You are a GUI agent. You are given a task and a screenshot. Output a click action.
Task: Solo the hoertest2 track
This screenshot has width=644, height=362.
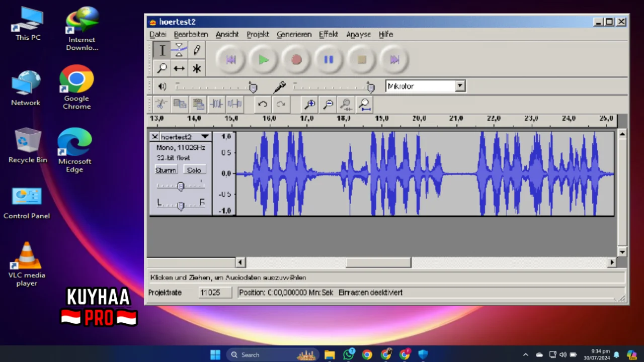194,170
